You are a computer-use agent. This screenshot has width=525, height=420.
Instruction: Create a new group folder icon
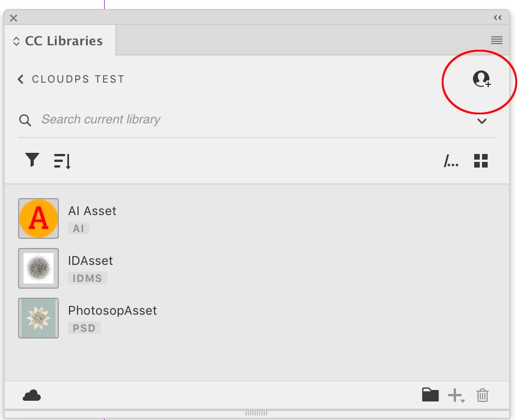[431, 395]
